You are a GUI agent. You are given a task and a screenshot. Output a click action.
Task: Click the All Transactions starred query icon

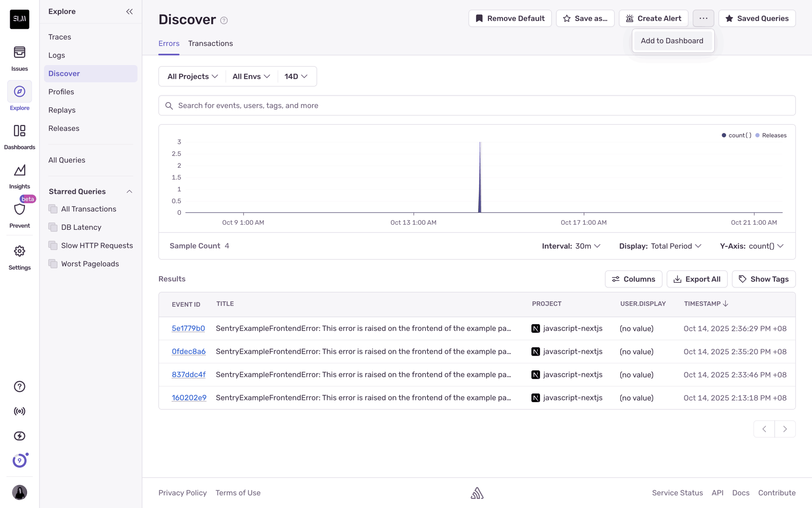click(x=53, y=209)
